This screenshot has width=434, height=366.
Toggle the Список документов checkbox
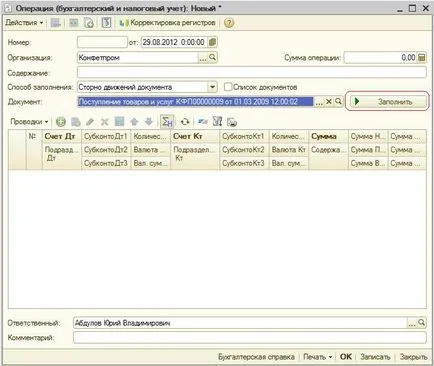tap(228, 87)
